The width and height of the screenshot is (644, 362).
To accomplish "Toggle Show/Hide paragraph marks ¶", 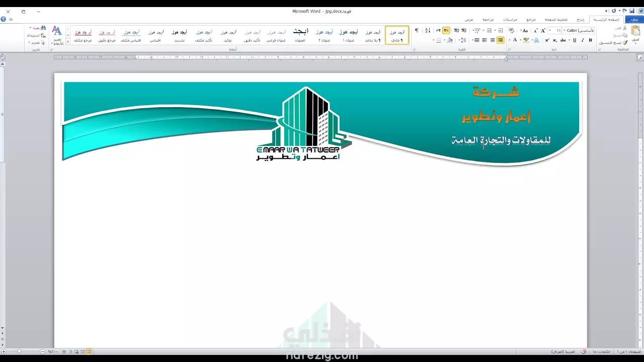I will click(x=417, y=31).
